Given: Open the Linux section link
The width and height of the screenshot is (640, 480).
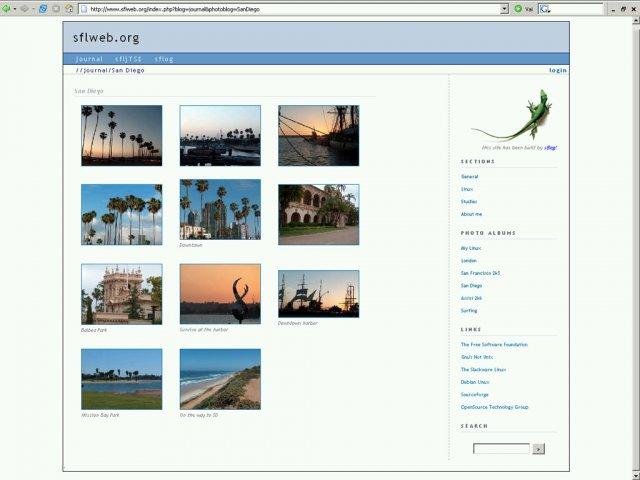Looking at the screenshot, I should (467, 189).
